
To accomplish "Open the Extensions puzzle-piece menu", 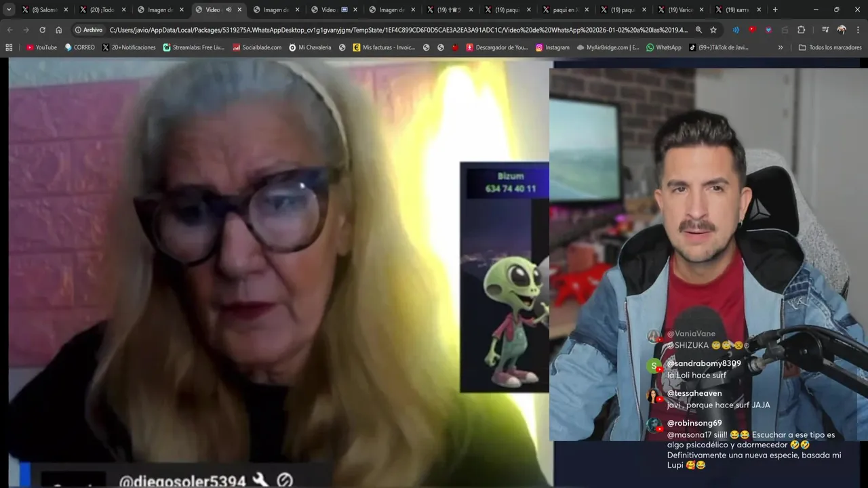I will pos(801,30).
